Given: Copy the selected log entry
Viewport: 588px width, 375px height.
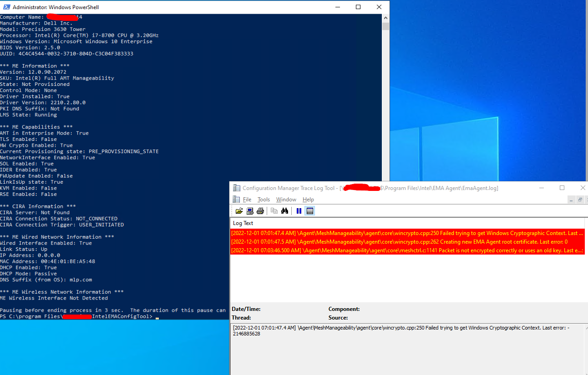Looking at the screenshot, I should coord(274,210).
